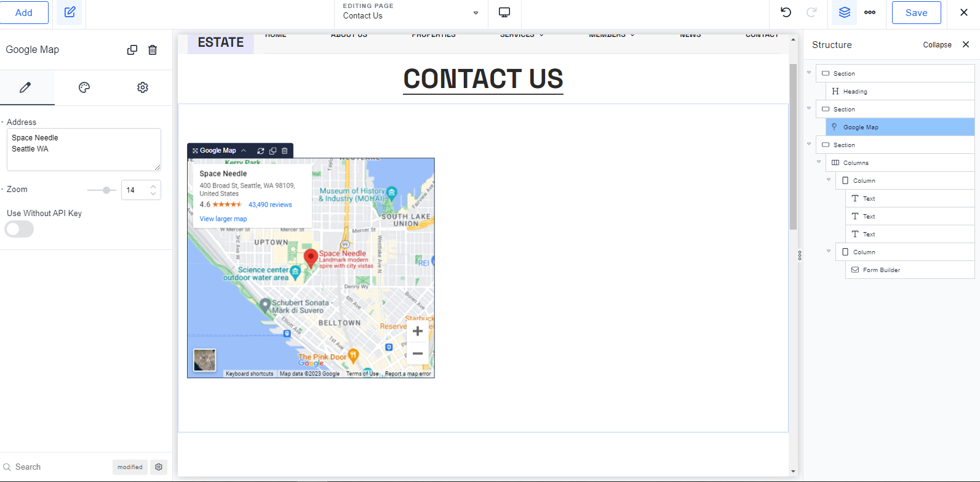Open the more options ellipsis menu

[870, 12]
